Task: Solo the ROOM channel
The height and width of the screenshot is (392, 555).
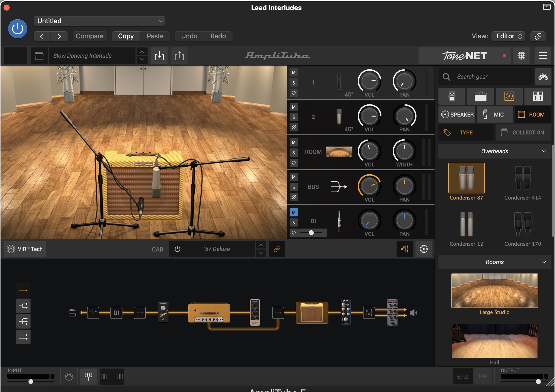Action: tap(294, 153)
